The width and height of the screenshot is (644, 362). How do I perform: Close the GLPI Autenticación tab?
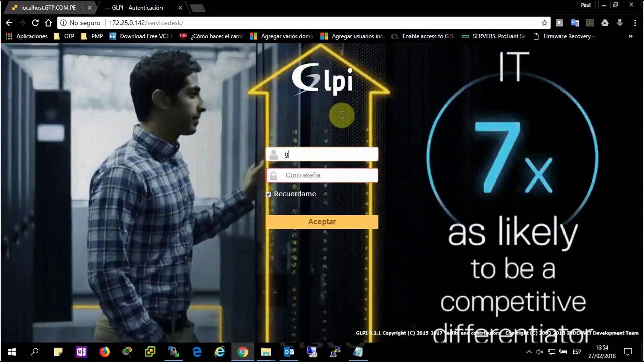coord(180,8)
